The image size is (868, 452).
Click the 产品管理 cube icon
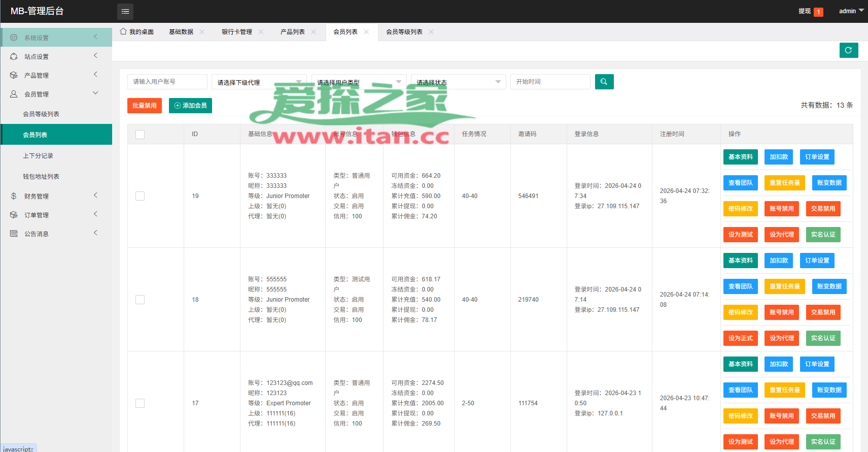[14, 75]
